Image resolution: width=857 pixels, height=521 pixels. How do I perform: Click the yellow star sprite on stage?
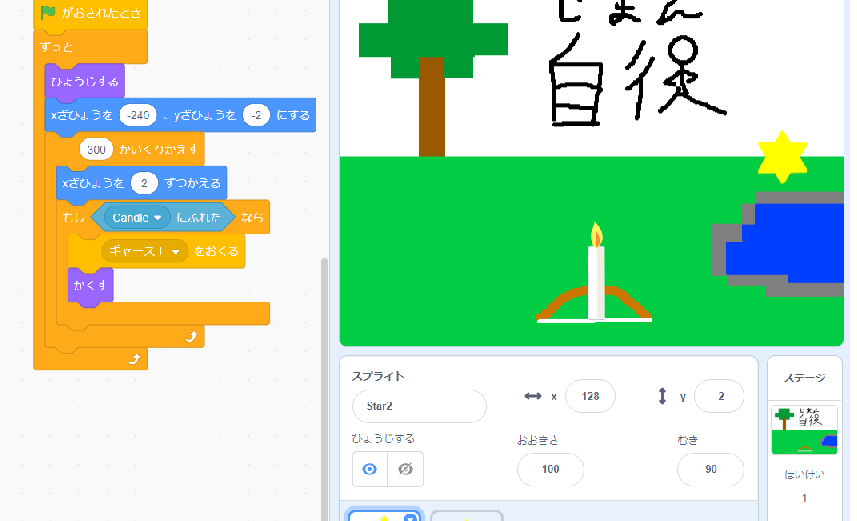pos(782,157)
